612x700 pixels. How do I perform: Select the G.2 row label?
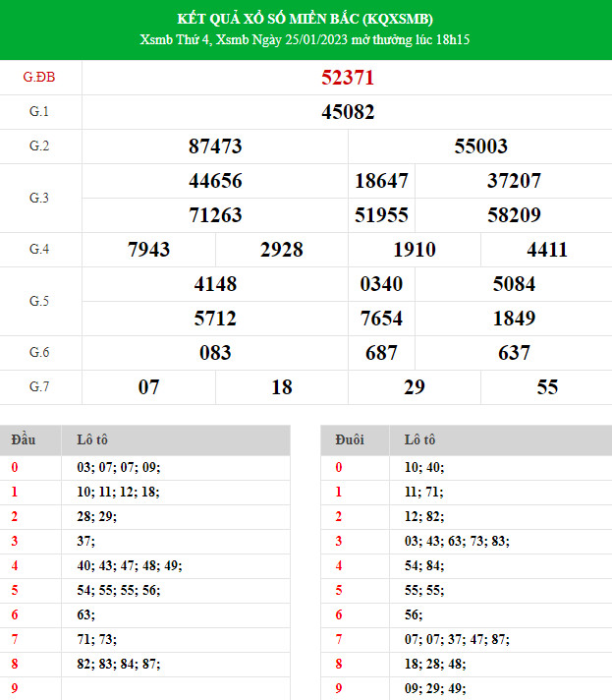(x=39, y=146)
